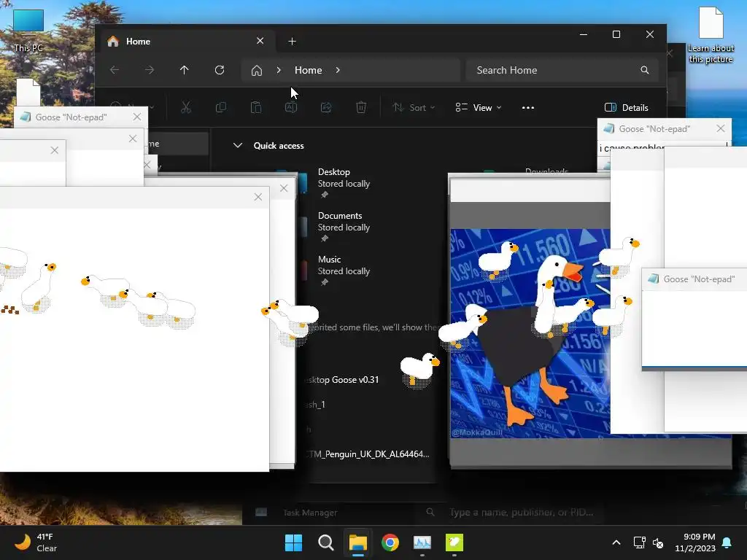Open the notification bell
This screenshot has width=747, height=560.
[727, 542]
